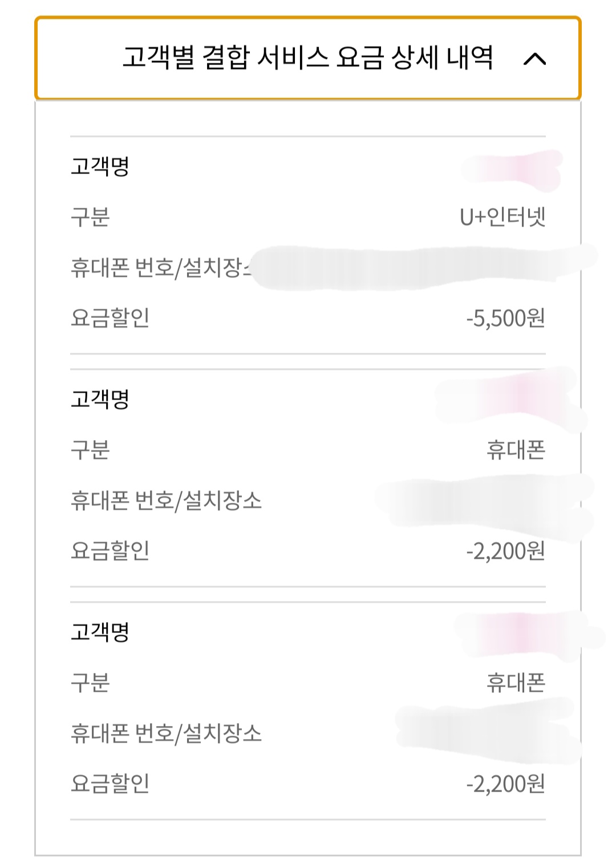Viewport: 616px width, 863px height.
Task: Click the 휴대폰 value in the second customer section
Action: click(516, 450)
